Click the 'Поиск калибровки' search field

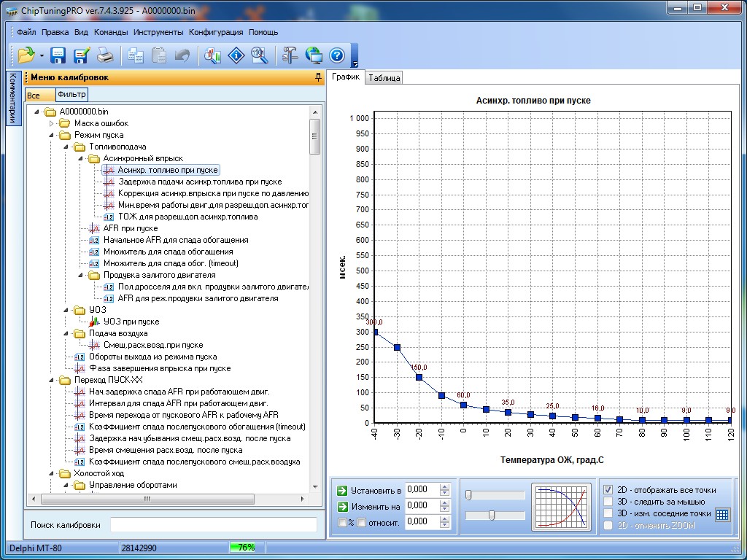[213, 525]
